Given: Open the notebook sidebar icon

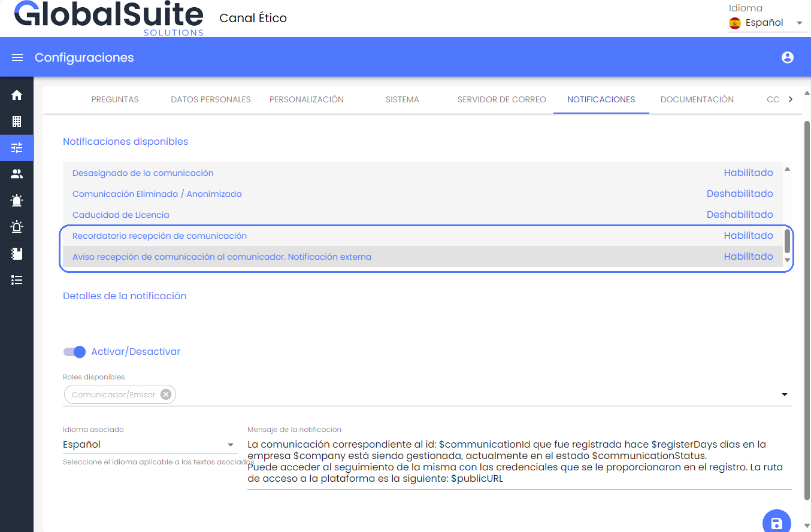Looking at the screenshot, I should point(17,253).
